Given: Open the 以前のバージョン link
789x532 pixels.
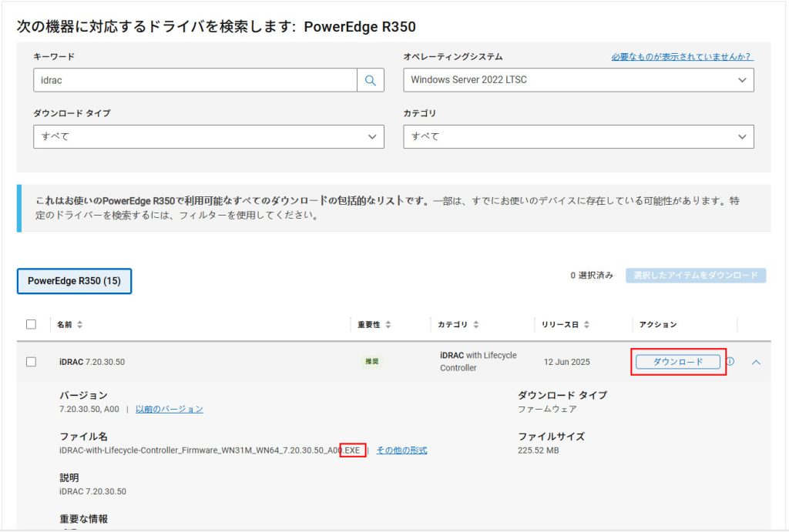Looking at the screenshot, I should (x=170, y=410).
